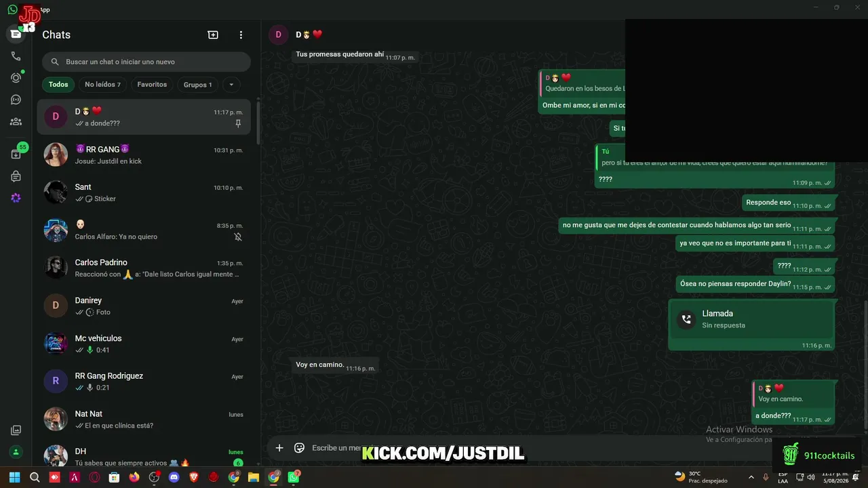Open the Danirey chat
The height and width of the screenshot is (488, 868).
click(x=144, y=306)
